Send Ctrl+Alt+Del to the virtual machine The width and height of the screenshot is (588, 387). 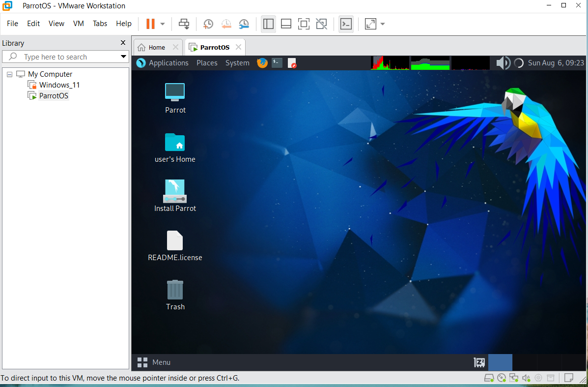[x=184, y=24]
